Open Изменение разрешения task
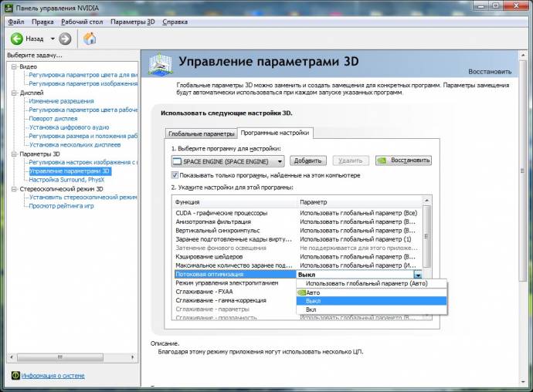The height and width of the screenshot is (392, 533). pyautogui.click(x=61, y=101)
